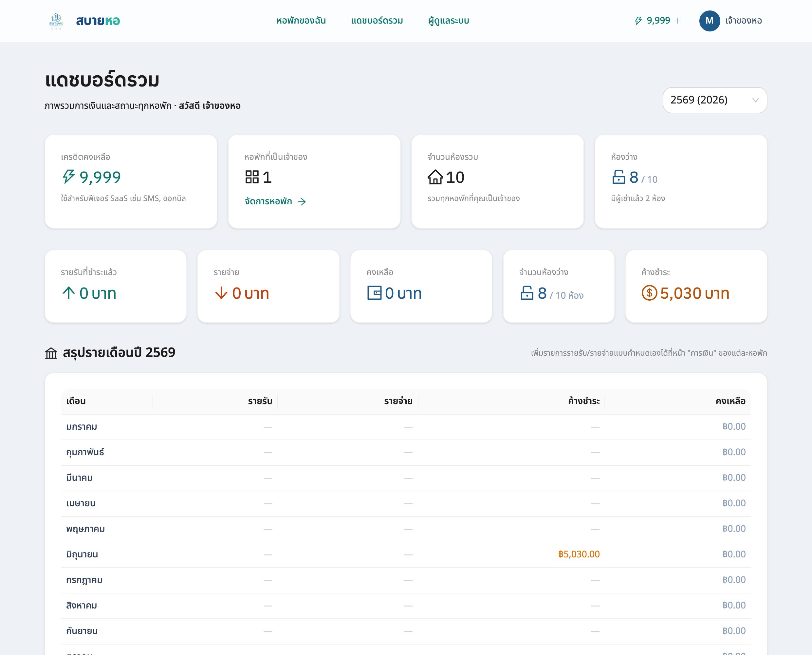Click the สรุปรายเดือนปี 2569 heading
The height and width of the screenshot is (655, 812).
[119, 353]
